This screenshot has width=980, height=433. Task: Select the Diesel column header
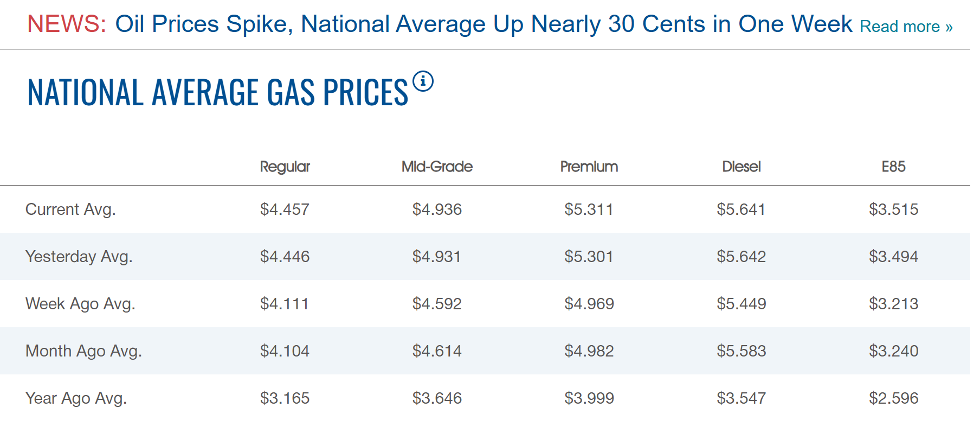[x=742, y=167]
